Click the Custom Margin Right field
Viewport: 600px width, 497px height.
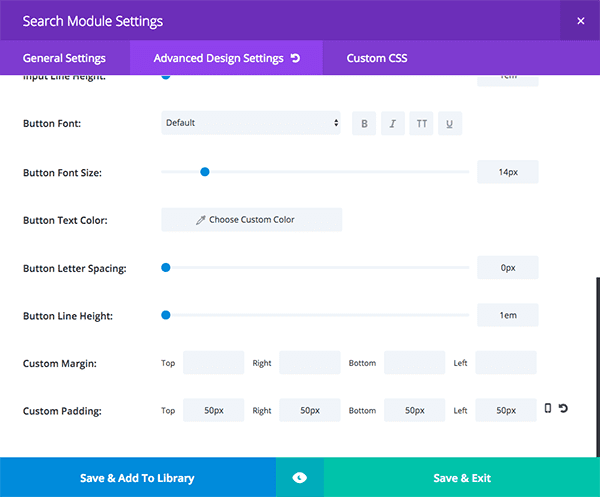click(x=310, y=362)
